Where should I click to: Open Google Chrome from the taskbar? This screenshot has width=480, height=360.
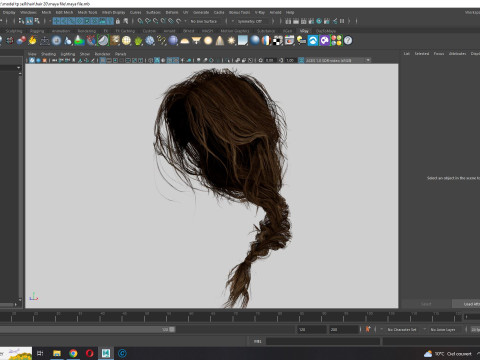tap(73, 353)
